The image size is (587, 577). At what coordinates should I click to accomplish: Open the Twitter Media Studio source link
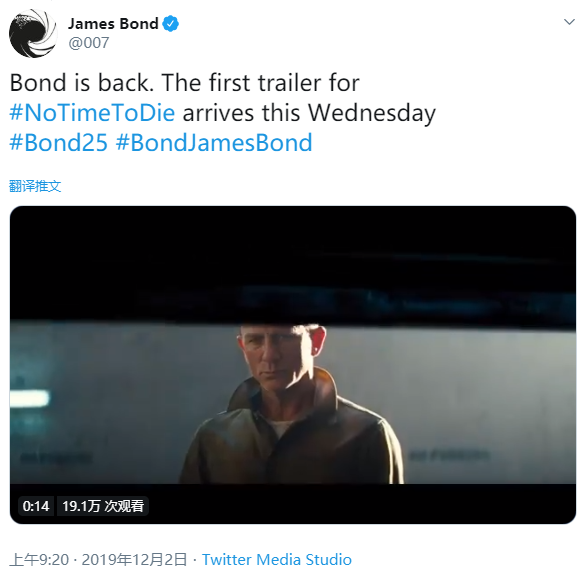(x=277, y=560)
